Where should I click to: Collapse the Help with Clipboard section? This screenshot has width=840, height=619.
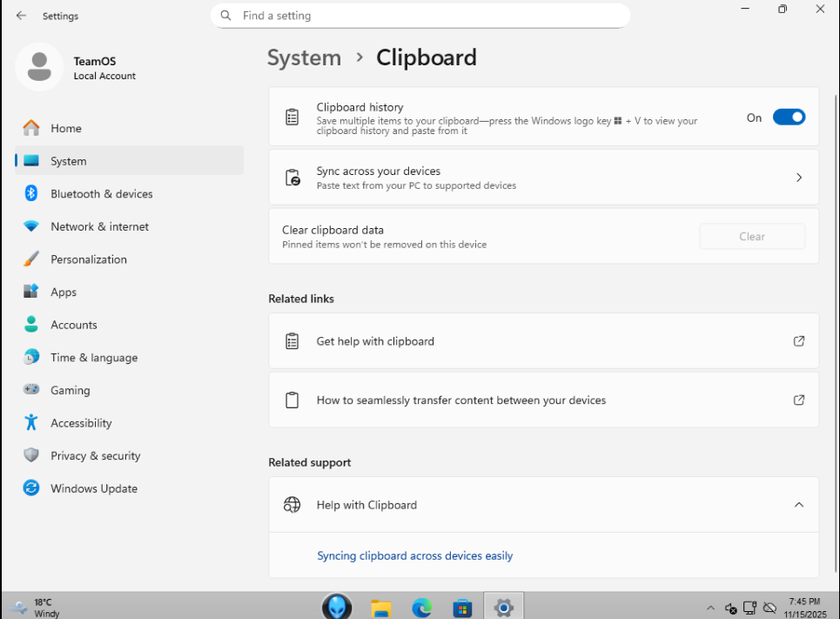[x=799, y=504]
